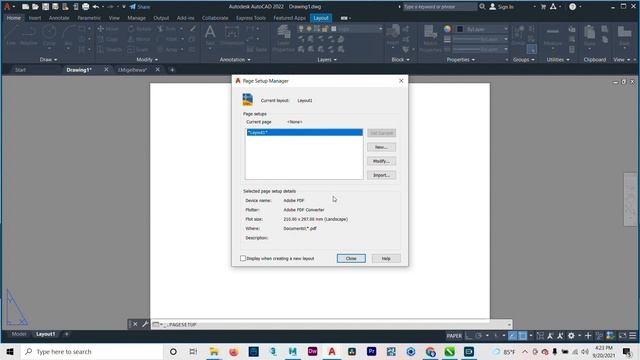Expand the Layers panel dropdown

click(327, 60)
